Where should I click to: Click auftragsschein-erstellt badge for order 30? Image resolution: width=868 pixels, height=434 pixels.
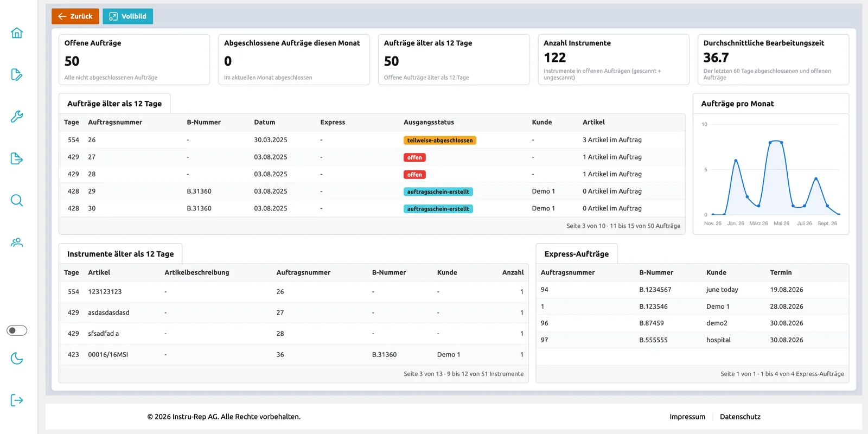[438, 209]
